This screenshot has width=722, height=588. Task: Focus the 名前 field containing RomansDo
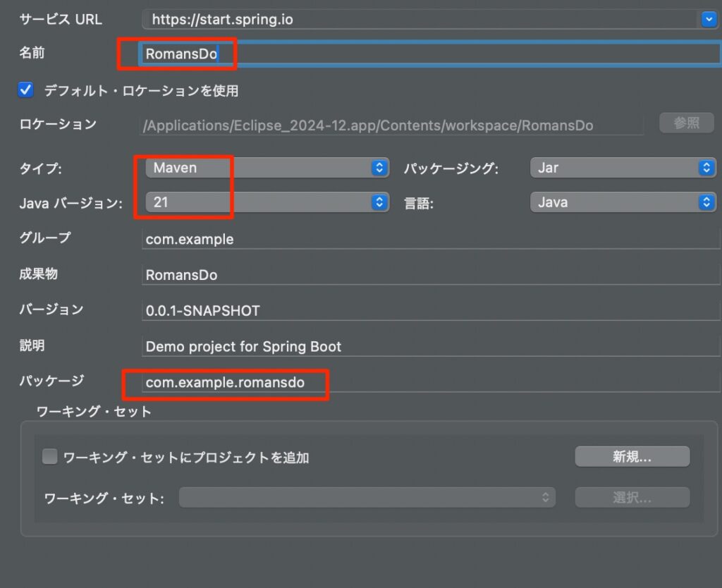(429, 54)
